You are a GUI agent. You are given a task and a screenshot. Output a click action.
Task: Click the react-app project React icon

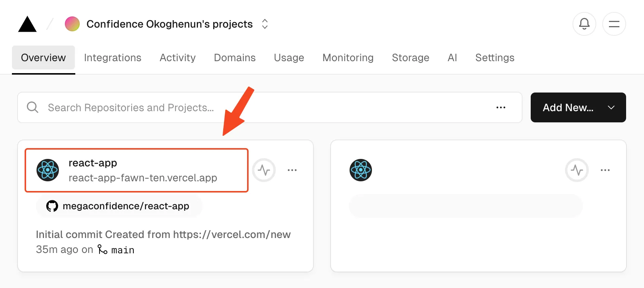pyautogui.click(x=48, y=170)
